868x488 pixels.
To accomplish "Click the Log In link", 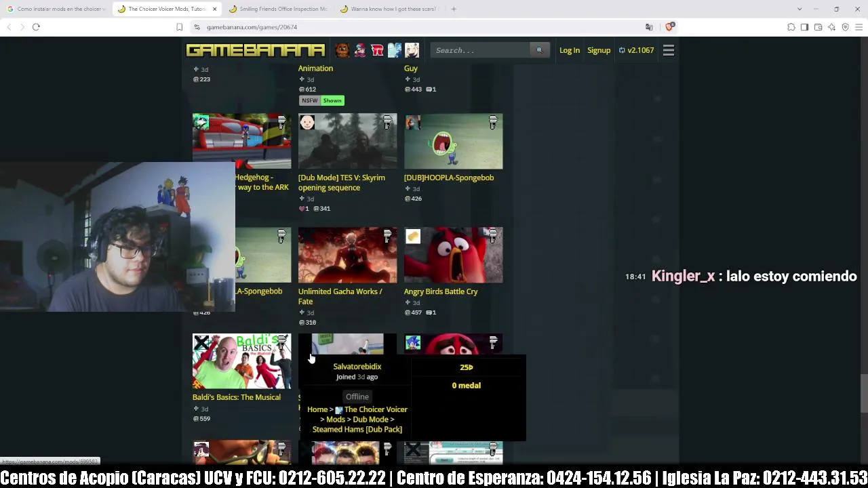I will click(570, 50).
